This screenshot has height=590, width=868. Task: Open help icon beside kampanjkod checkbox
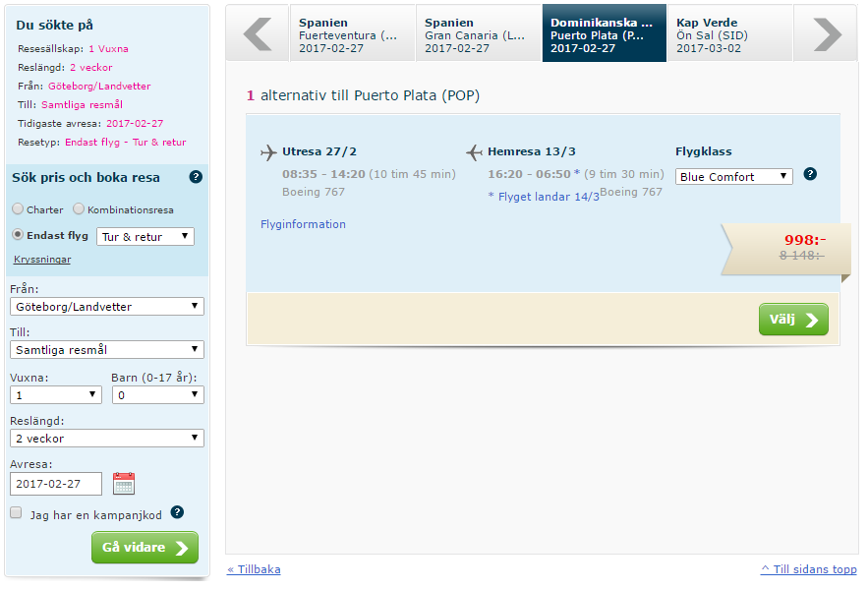177,512
